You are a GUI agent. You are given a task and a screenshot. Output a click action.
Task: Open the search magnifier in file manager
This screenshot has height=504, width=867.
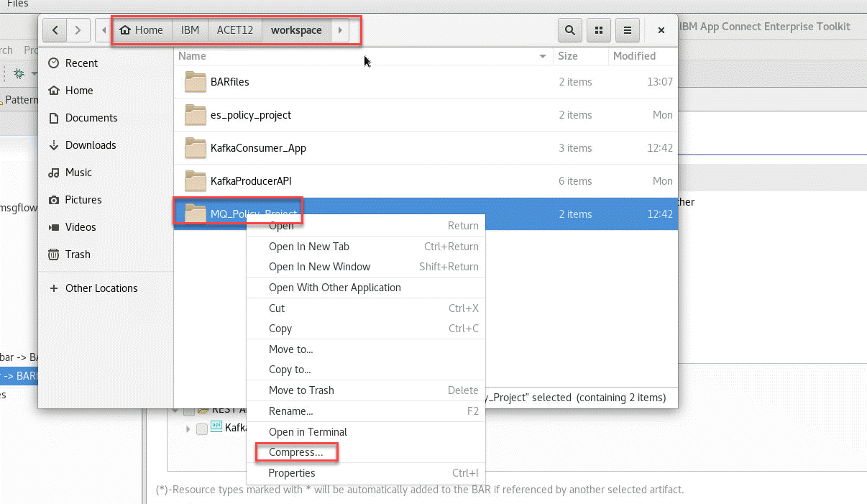[570, 30]
